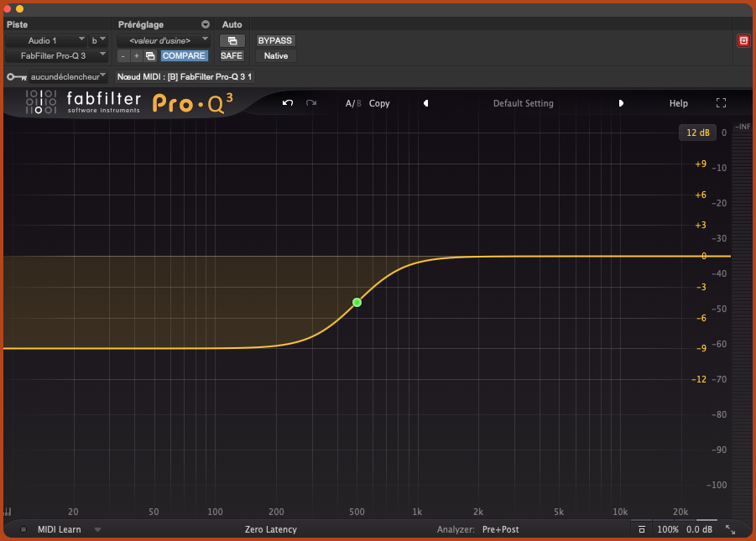Open the valeur d'usine preset dropdown

163,40
